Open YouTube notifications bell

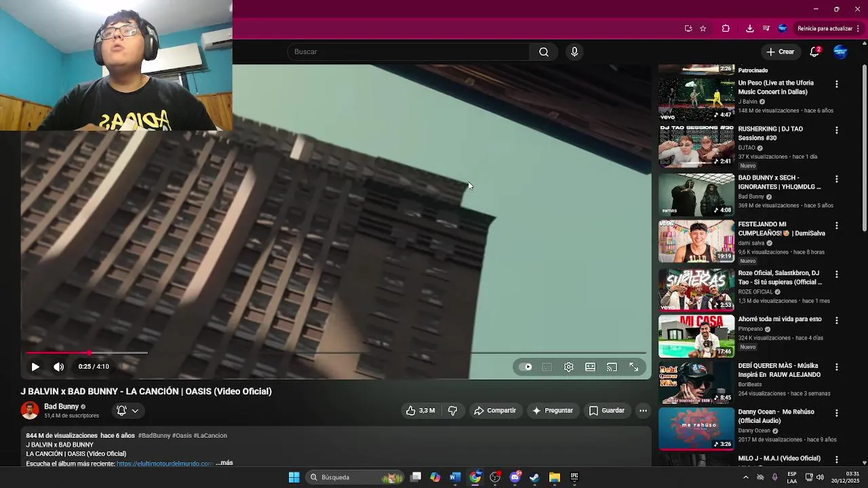coord(814,52)
